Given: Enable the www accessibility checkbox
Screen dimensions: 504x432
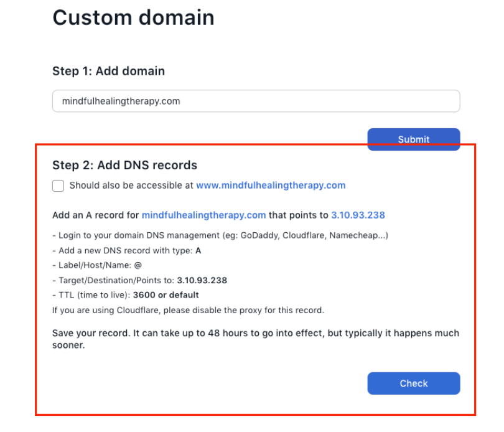Looking at the screenshot, I should 58,185.
